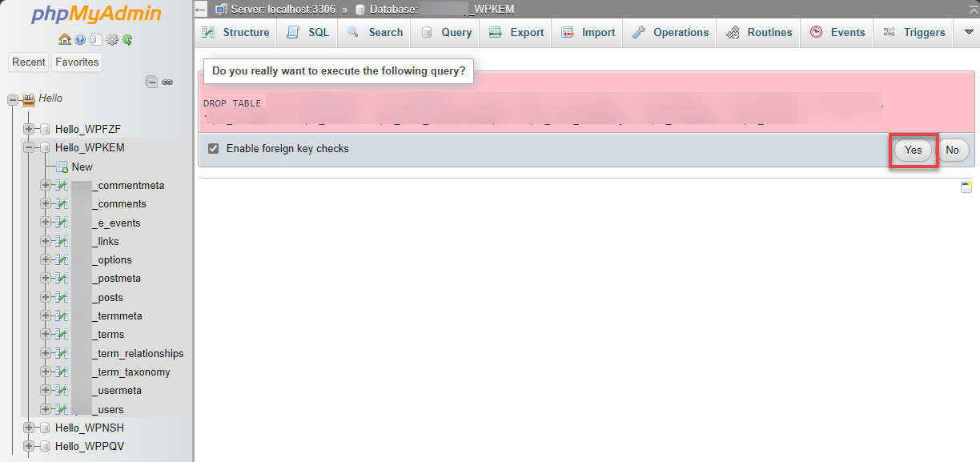Image resolution: width=980 pixels, height=462 pixels.
Task: Open the SQL query window icon
Action: [96, 39]
